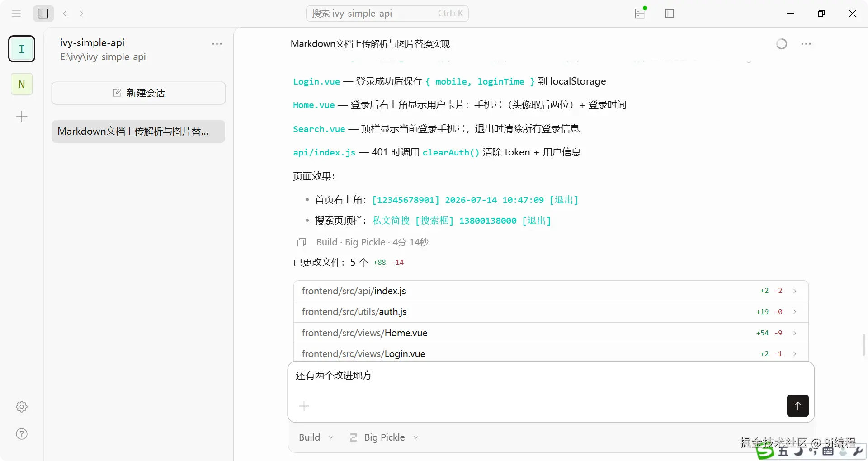The width and height of the screenshot is (868, 461).
Task: Open the help question mark icon
Action: tap(22, 434)
